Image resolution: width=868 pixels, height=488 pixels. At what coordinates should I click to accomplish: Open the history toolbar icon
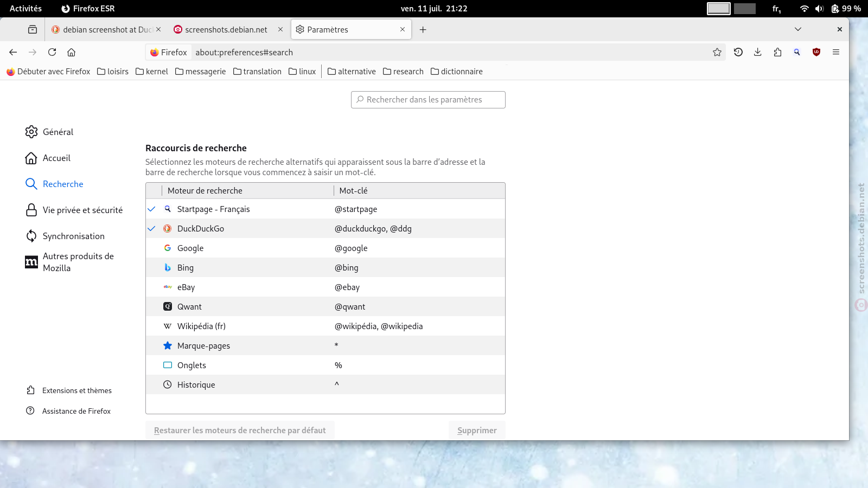[738, 52]
